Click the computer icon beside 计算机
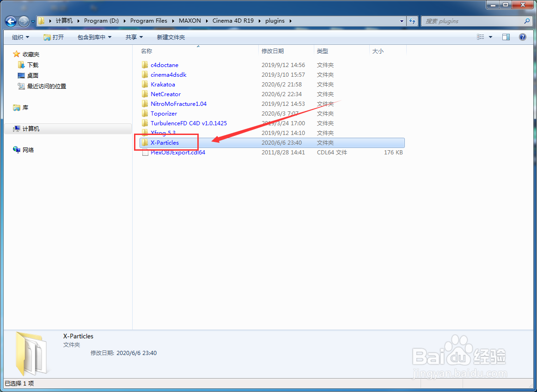The width and height of the screenshot is (537, 392). 16,129
